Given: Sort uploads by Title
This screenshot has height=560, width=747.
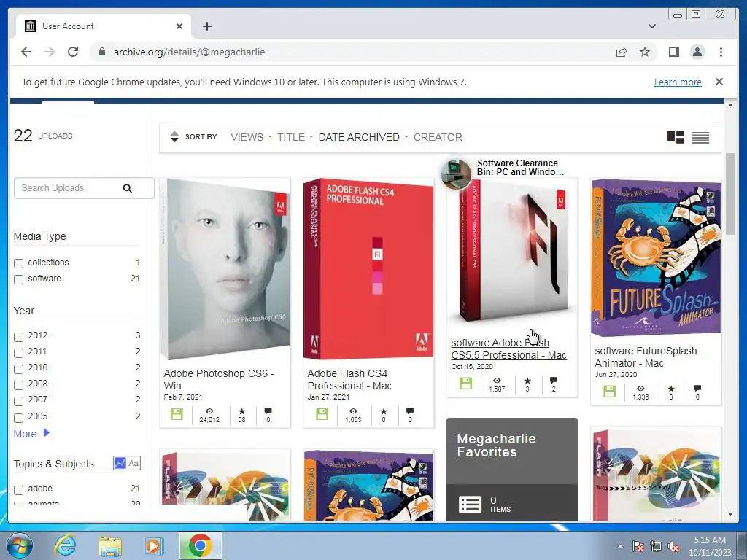Looking at the screenshot, I should coord(291,137).
